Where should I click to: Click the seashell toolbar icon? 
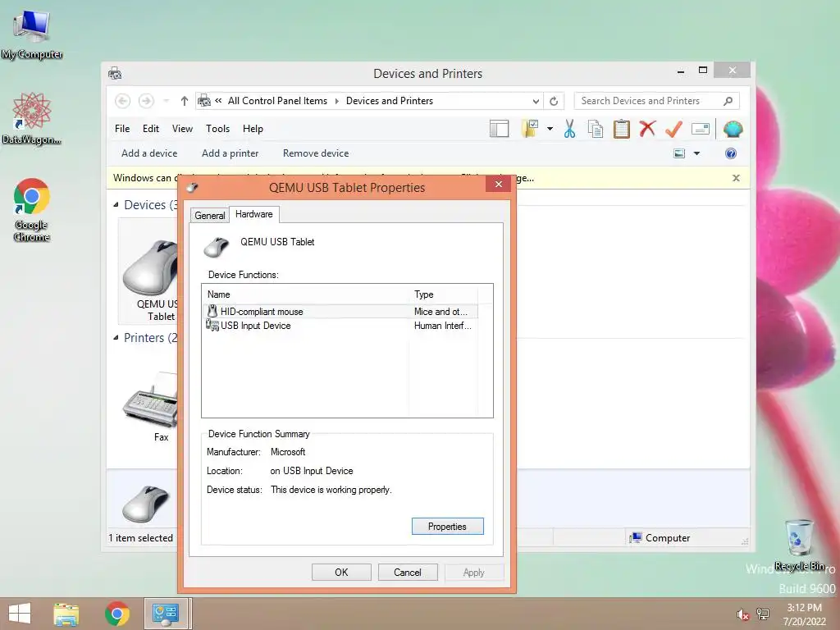733,129
